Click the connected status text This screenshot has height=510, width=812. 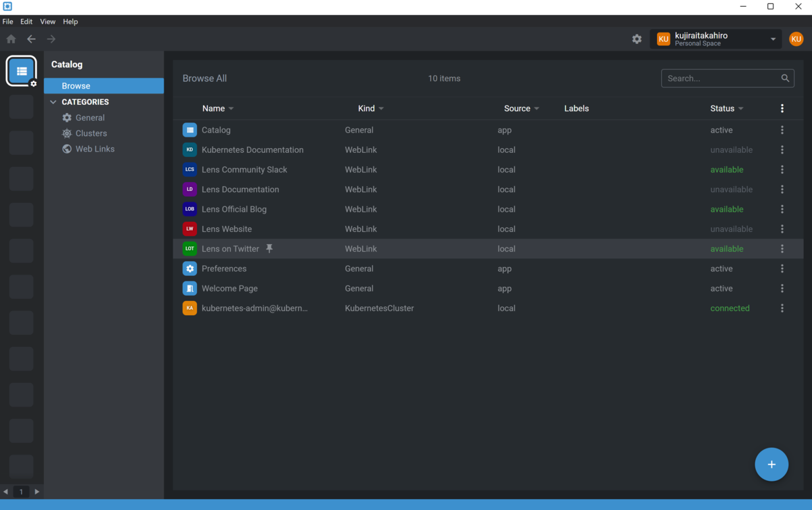pyautogui.click(x=730, y=308)
